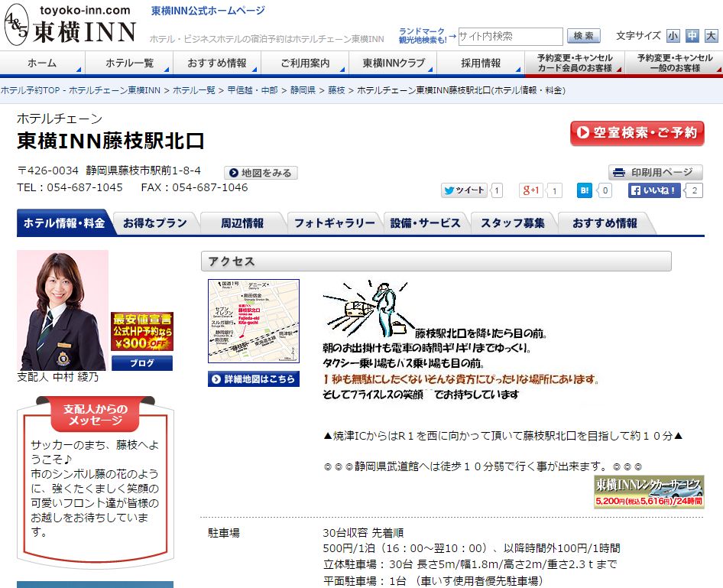Click the Facebook いいね! button
This screenshot has width=723, height=588.
[654, 190]
